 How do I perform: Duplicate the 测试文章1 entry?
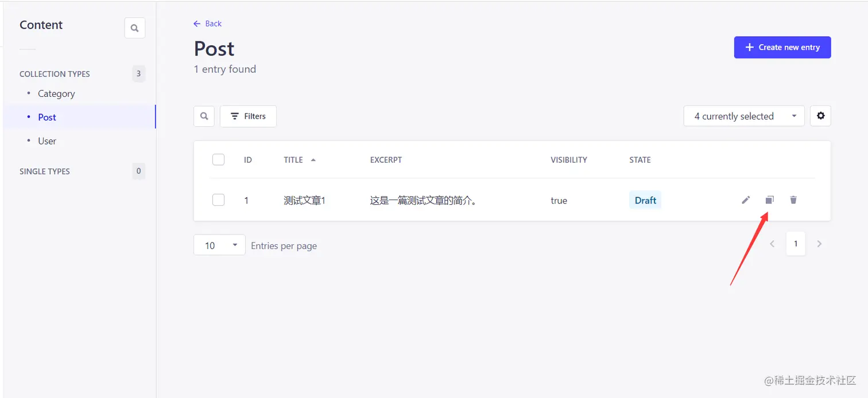769,200
